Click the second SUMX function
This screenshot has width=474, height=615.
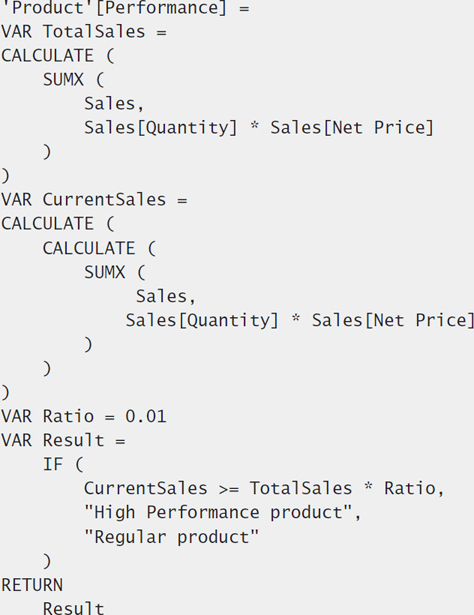(x=105, y=272)
